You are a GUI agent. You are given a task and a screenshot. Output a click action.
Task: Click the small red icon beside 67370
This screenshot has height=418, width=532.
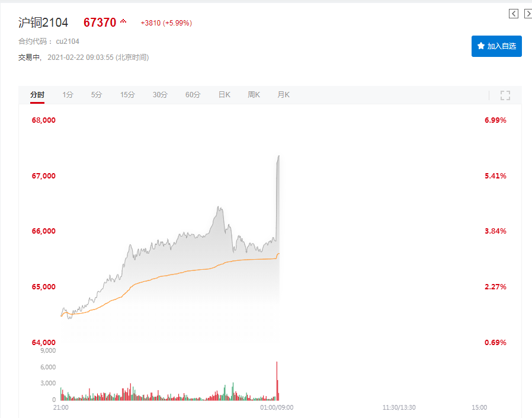point(123,21)
